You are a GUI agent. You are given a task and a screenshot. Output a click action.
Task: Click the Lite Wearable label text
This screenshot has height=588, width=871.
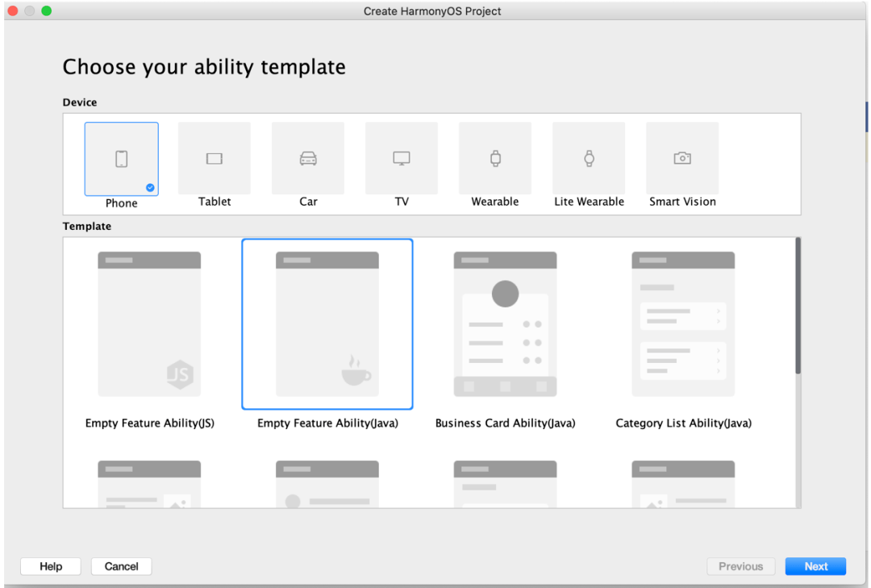(x=589, y=202)
